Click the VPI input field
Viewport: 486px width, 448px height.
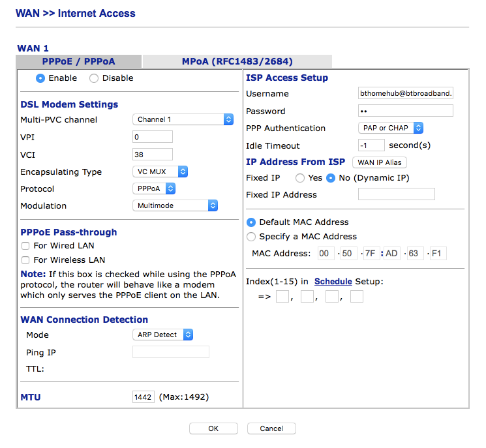pyautogui.click(x=153, y=137)
